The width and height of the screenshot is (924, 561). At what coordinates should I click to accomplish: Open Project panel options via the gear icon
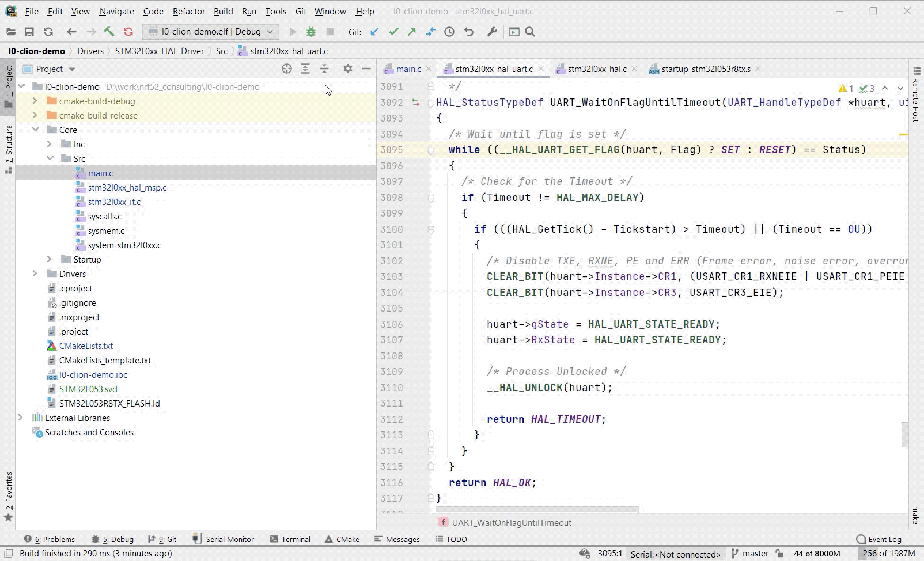pyautogui.click(x=348, y=69)
